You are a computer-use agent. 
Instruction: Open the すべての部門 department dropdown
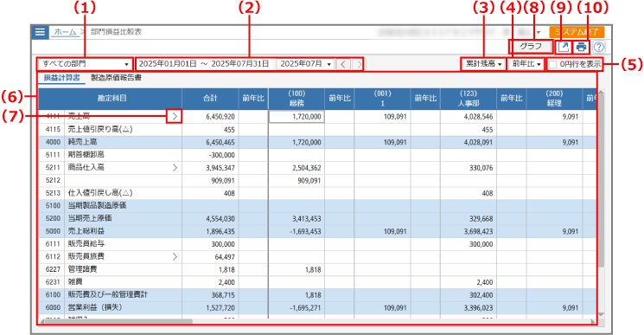86,64
